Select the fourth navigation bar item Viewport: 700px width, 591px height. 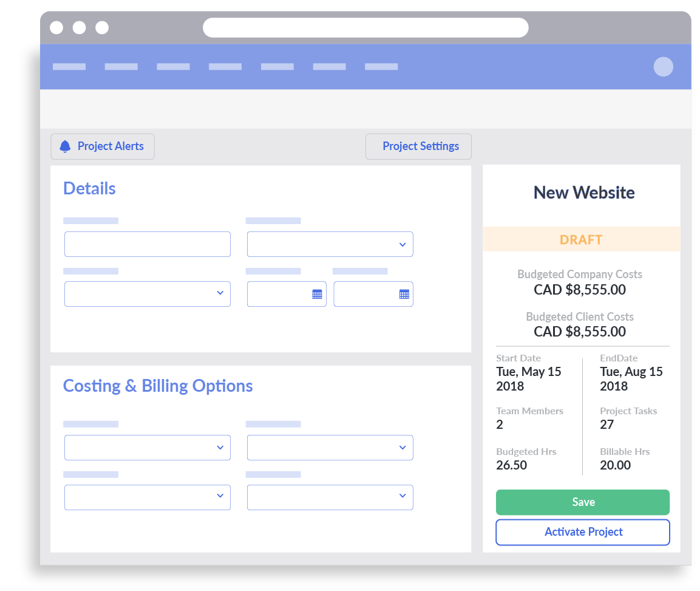click(x=225, y=67)
